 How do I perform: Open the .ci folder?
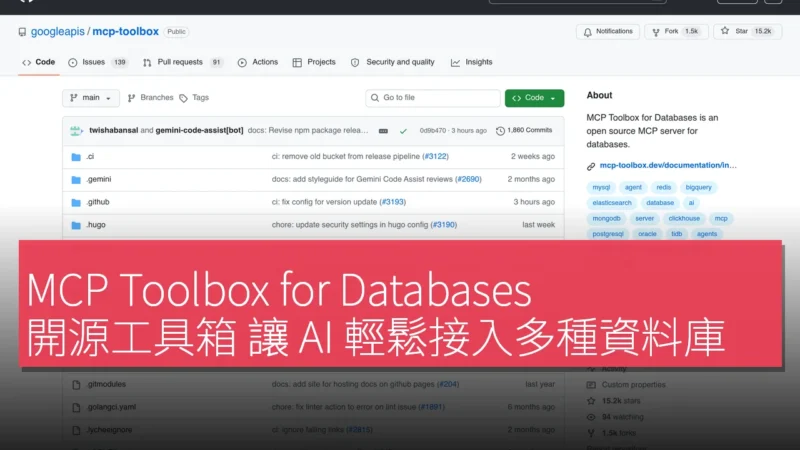tap(90, 157)
